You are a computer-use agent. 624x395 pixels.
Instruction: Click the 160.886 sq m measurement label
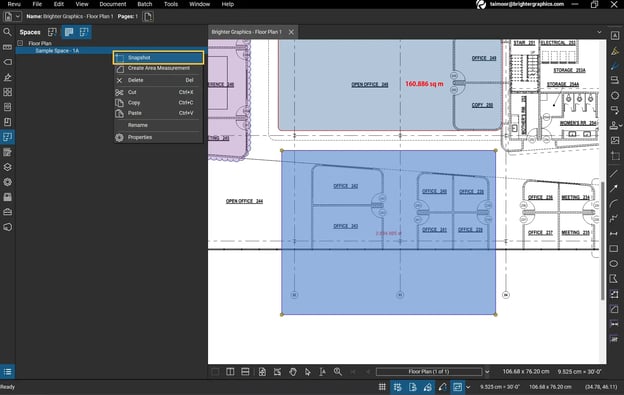coord(424,84)
